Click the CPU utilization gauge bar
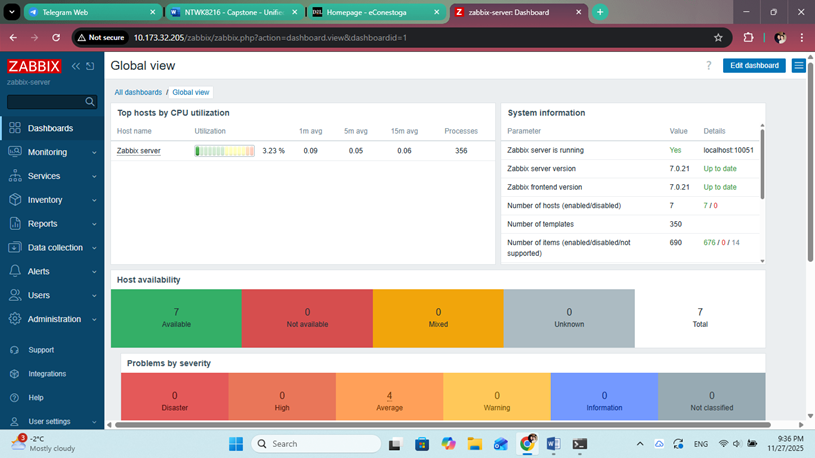This screenshot has height=458, width=815. 225,151
